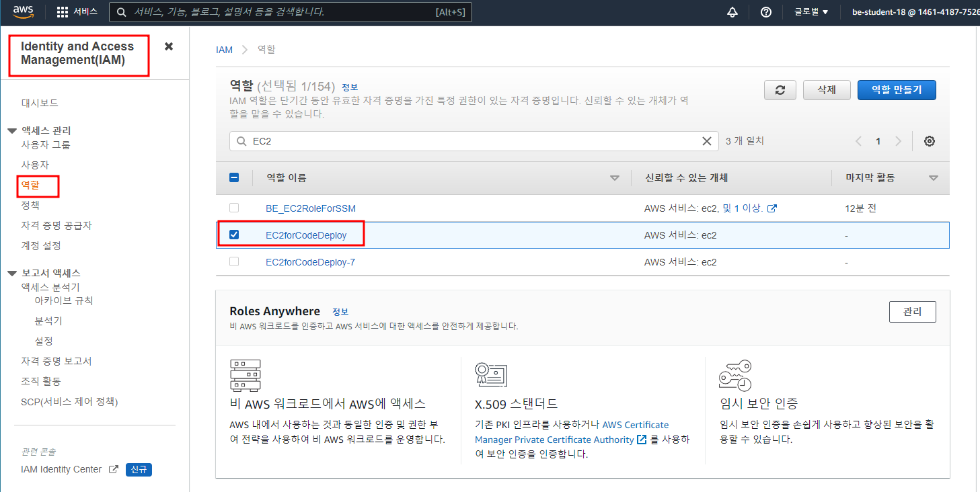
Task: Open 사용자 in the sidebar
Action: (x=35, y=165)
